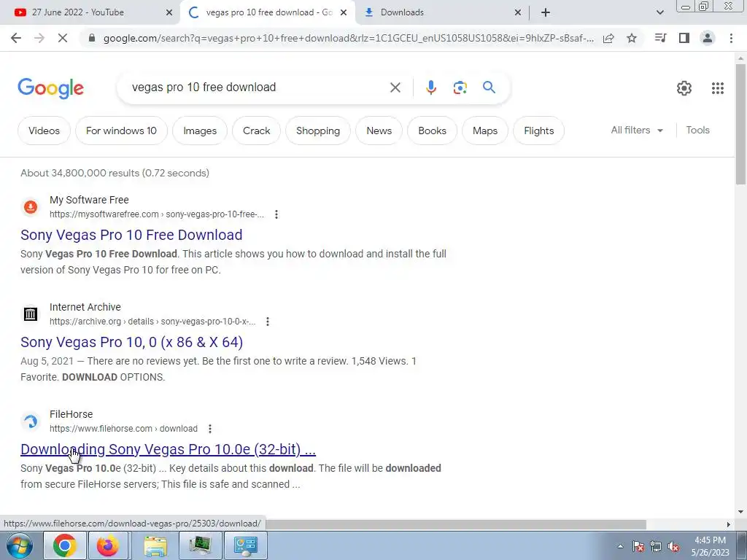Viewport: 747px width, 560px height.
Task: Select the Crack filter chip
Action: 256,131
